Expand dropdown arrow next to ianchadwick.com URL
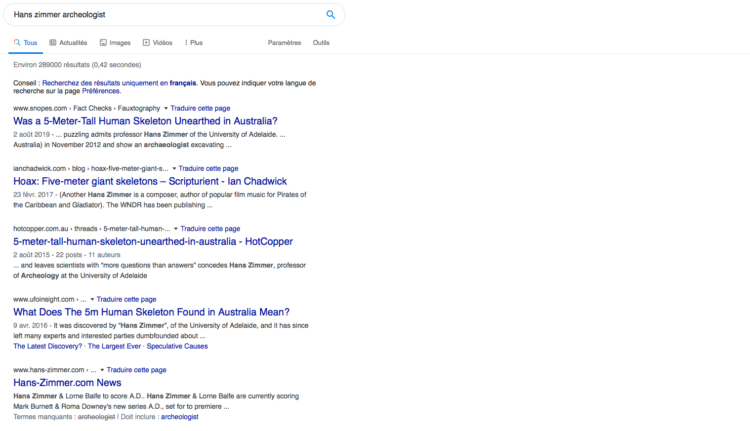 pos(174,169)
